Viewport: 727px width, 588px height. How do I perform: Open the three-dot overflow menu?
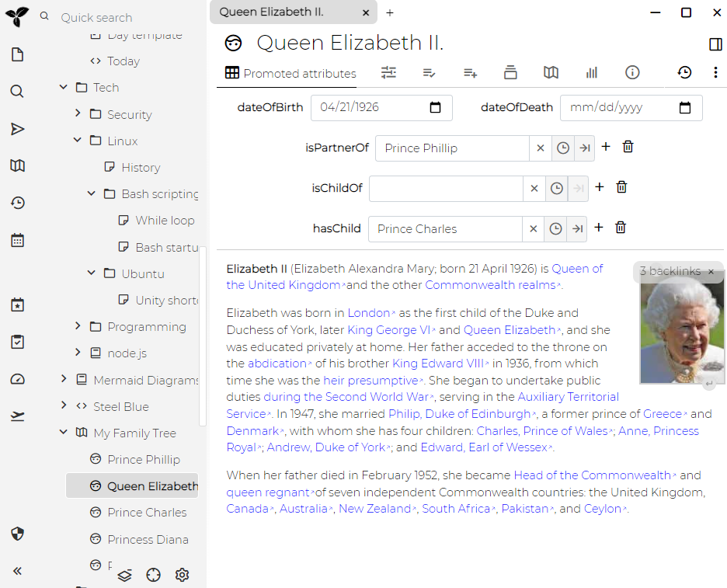pos(715,72)
